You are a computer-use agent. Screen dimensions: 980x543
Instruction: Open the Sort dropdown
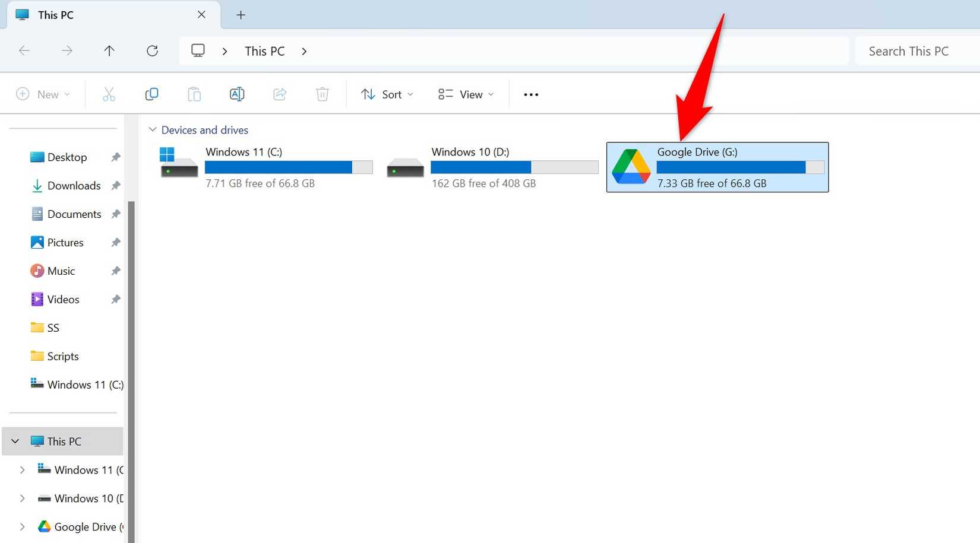click(x=387, y=94)
